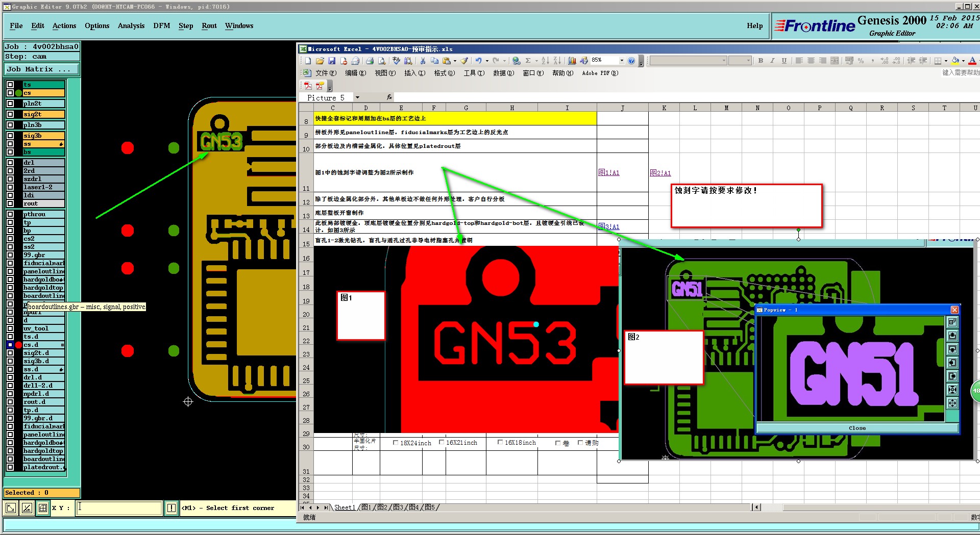This screenshot has height=535, width=980.
Task: Check the 16X18inch checkbox in Excel
Action: tap(500, 442)
